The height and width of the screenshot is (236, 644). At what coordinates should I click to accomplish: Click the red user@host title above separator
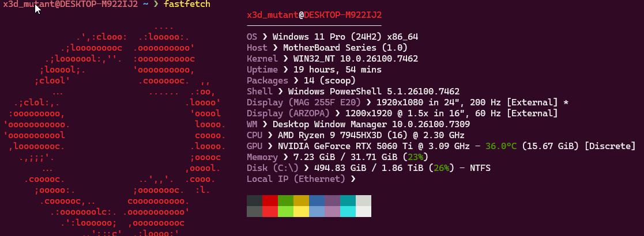click(314, 15)
